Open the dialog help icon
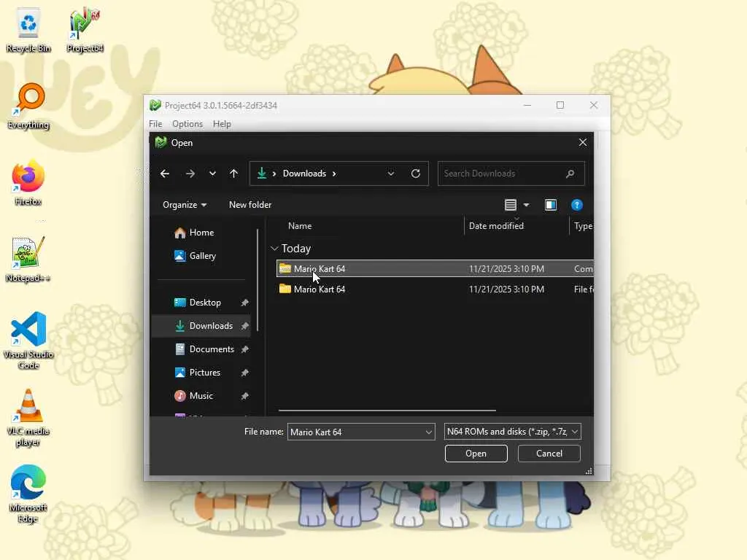Viewport: 747px width, 560px height. (x=576, y=205)
